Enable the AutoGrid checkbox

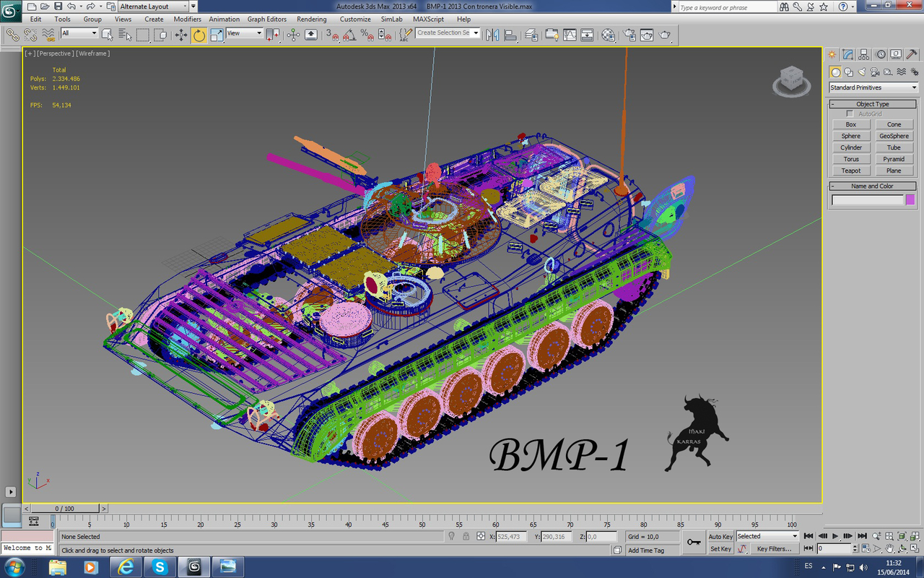click(848, 113)
